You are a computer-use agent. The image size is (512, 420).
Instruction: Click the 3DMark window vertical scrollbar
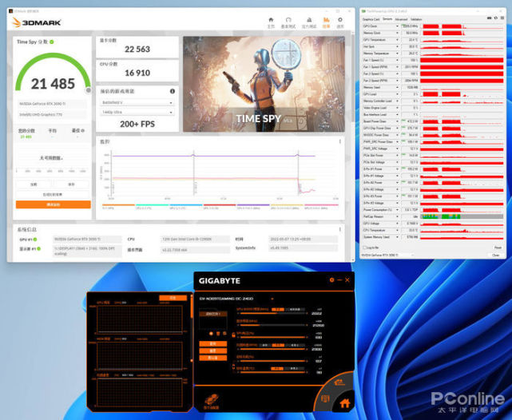353,145
